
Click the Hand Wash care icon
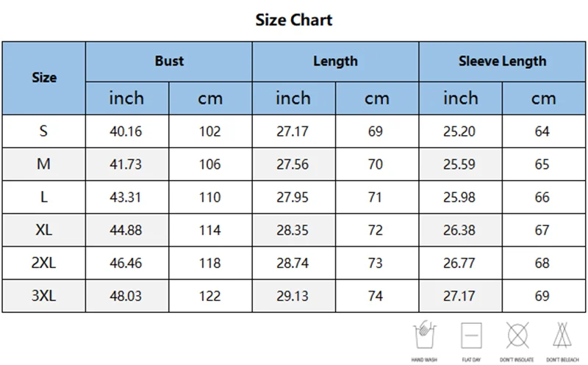tap(425, 335)
